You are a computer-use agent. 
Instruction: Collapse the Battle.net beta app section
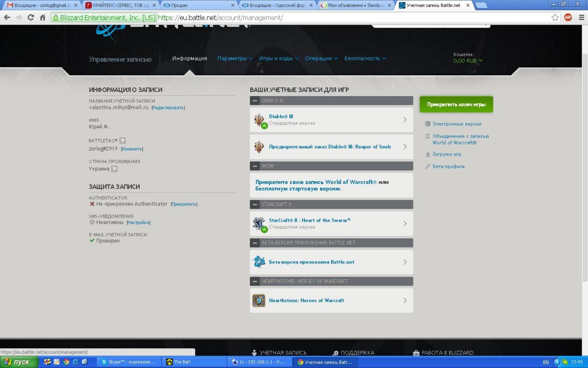tap(255, 243)
